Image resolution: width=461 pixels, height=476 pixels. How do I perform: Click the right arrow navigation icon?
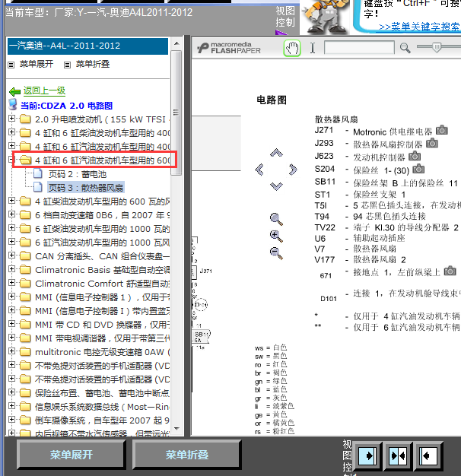pyautogui.click(x=293, y=170)
